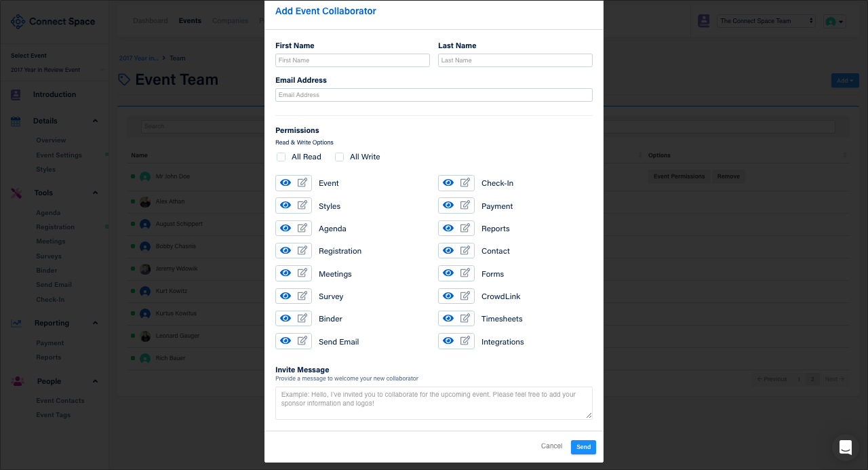Cancel the Add Event Collaborator dialog
The image size is (868, 470).
(552, 446)
